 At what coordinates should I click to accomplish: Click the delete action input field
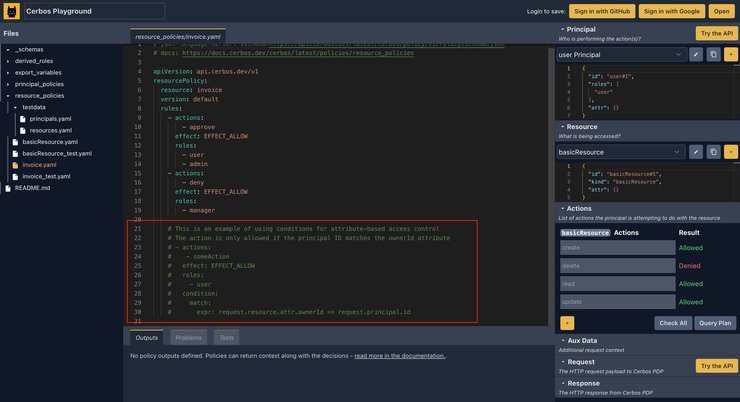pyautogui.click(x=617, y=266)
